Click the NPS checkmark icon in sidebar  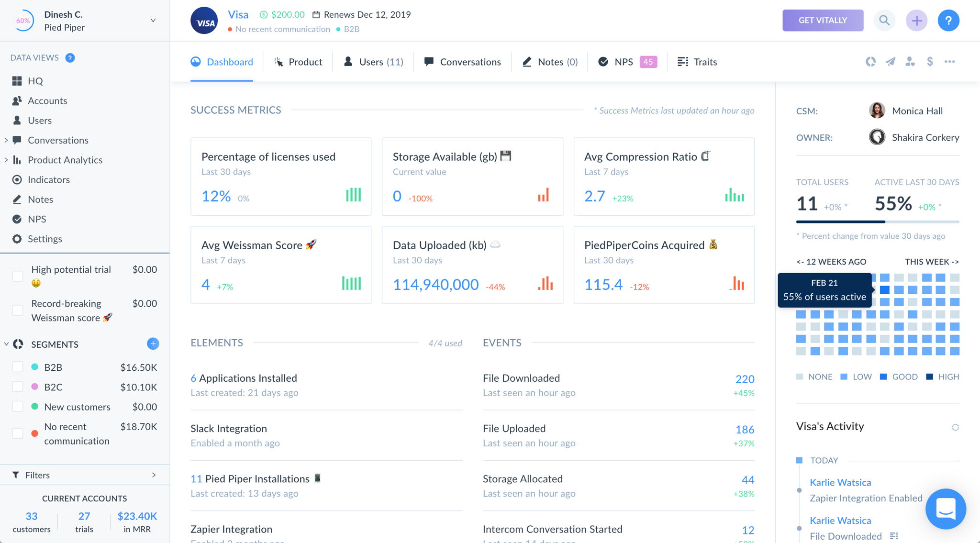coord(17,219)
